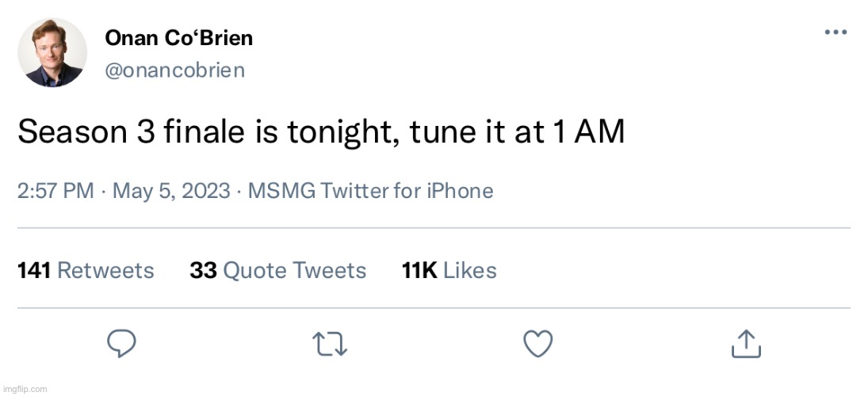Screen dimensions: 868x396
Task: Show the 11K Likes list
Action: click(449, 271)
